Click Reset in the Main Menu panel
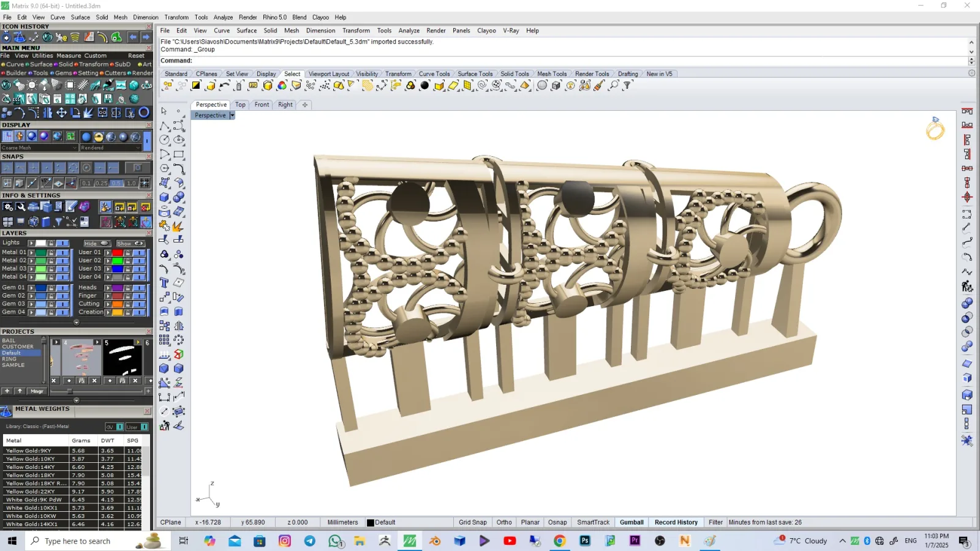Viewport: 980px width, 551px height. [x=136, y=56]
